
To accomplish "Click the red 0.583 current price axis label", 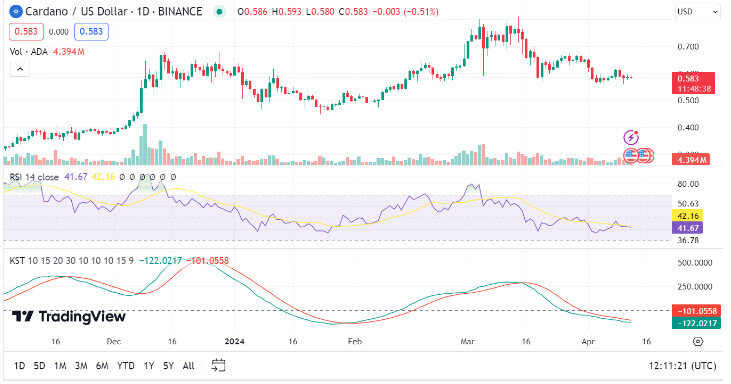I will 693,83.
